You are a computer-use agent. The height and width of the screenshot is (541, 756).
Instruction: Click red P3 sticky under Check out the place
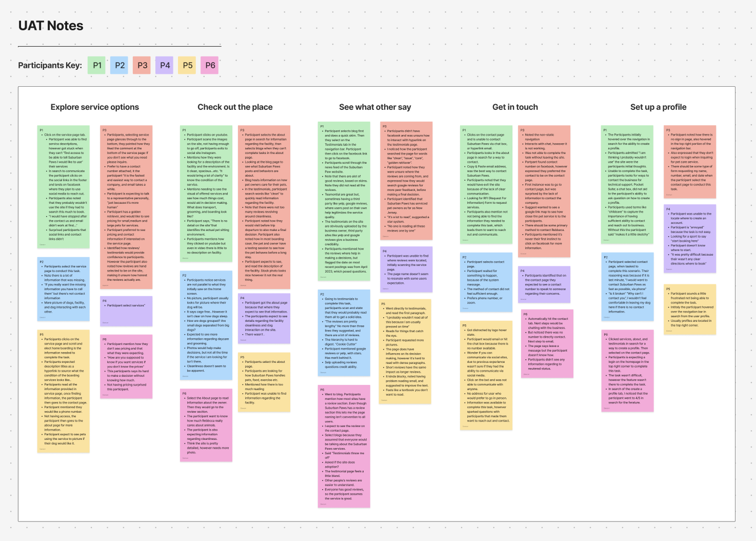[264, 207]
